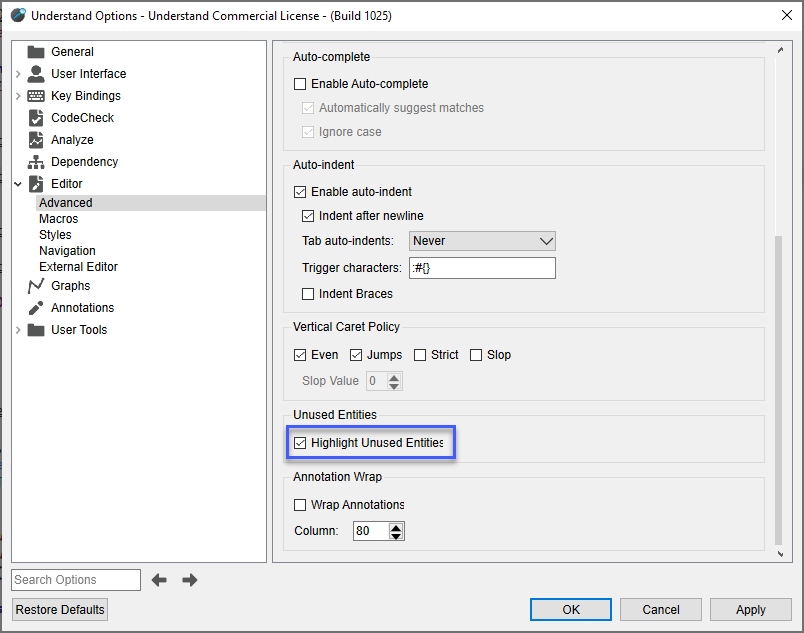The width and height of the screenshot is (804, 633).
Task: Open the Advanced editor page
Action: 66,203
